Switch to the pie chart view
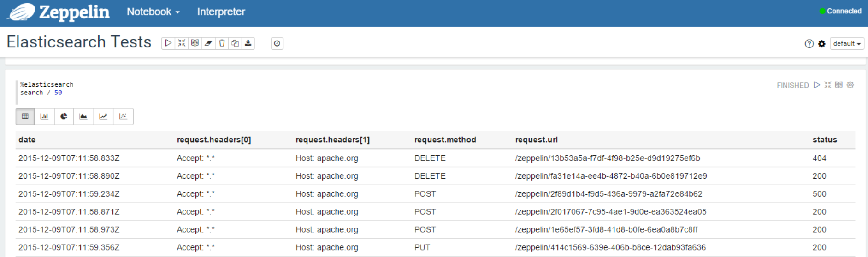This screenshot has height=257, width=868. click(64, 117)
